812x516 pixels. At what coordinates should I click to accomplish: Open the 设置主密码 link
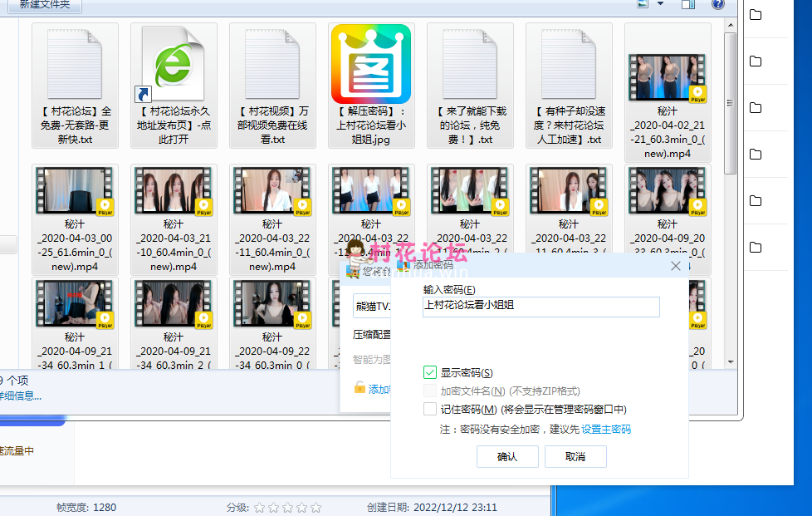(x=605, y=430)
